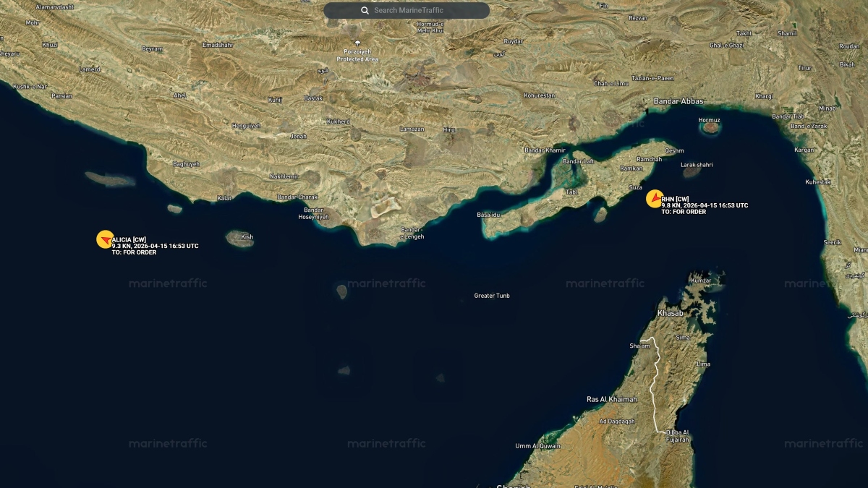Viewport: 868px width, 488px height.
Task: Click the Greater Tunb label
Action: (492, 296)
